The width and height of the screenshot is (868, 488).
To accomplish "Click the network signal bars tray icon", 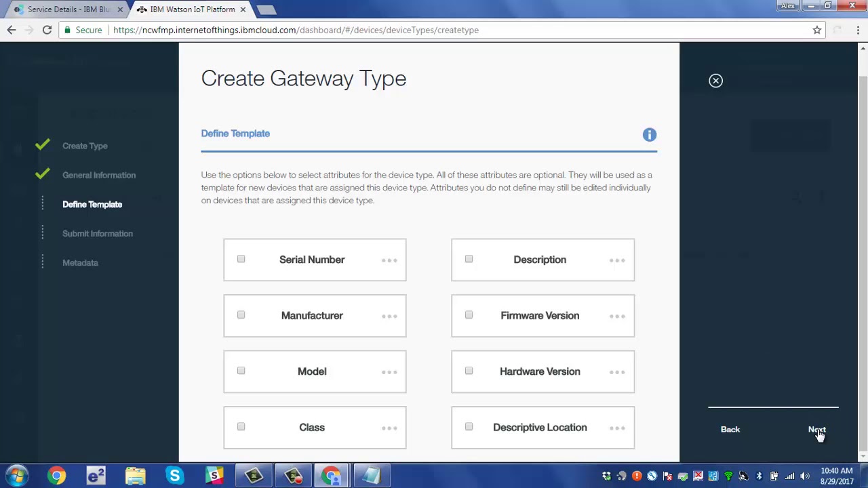I will pos(789,476).
